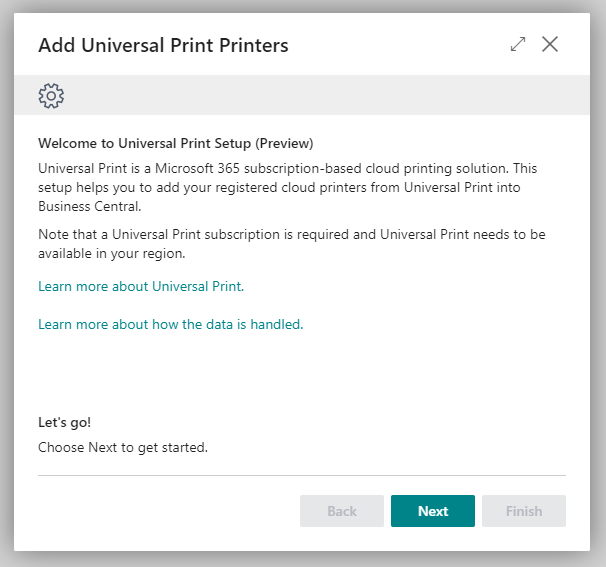
Task: Click the blank title bar area left of expand icon
Action: [x=400, y=45]
